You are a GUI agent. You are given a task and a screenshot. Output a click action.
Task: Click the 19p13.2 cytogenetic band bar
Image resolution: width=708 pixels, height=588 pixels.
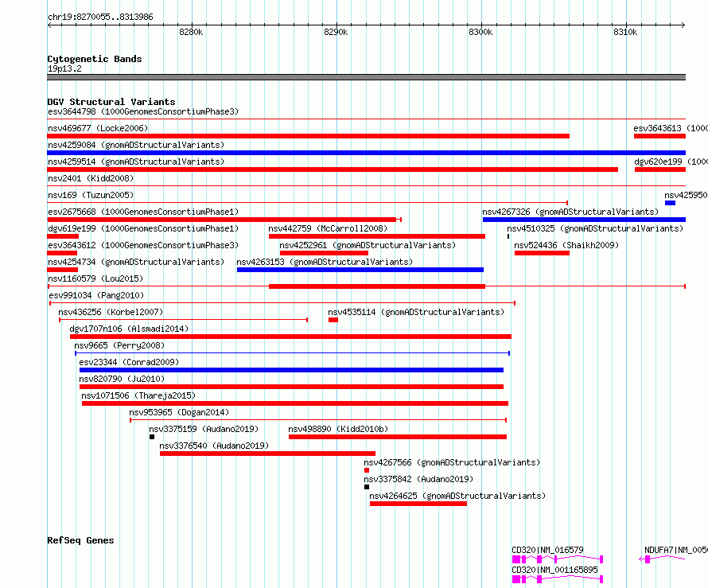366,77
